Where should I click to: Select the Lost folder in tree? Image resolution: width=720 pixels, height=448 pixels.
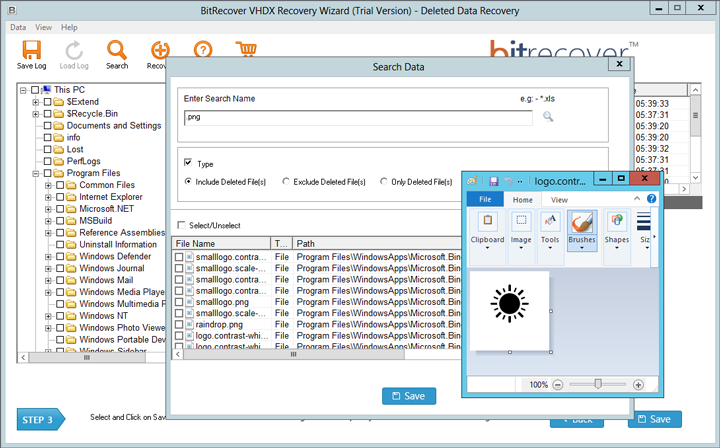pos(75,149)
